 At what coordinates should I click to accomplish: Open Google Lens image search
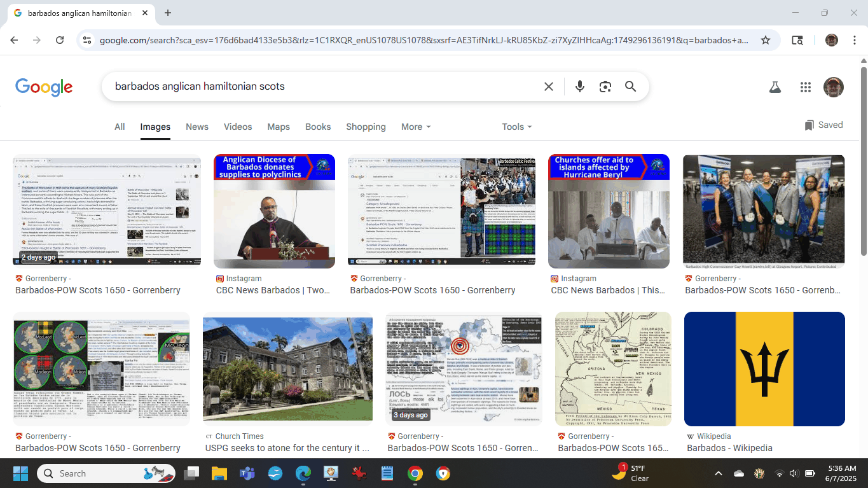(605, 87)
